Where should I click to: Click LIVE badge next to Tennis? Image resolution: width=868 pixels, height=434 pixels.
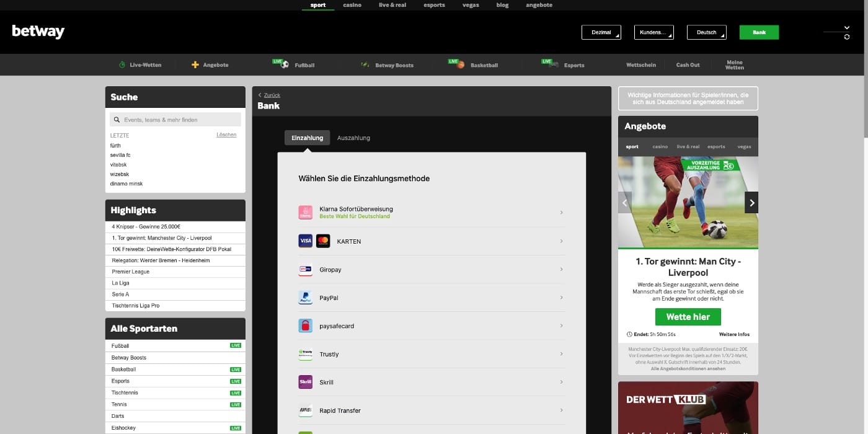pyautogui.click(x=236, y=405)
